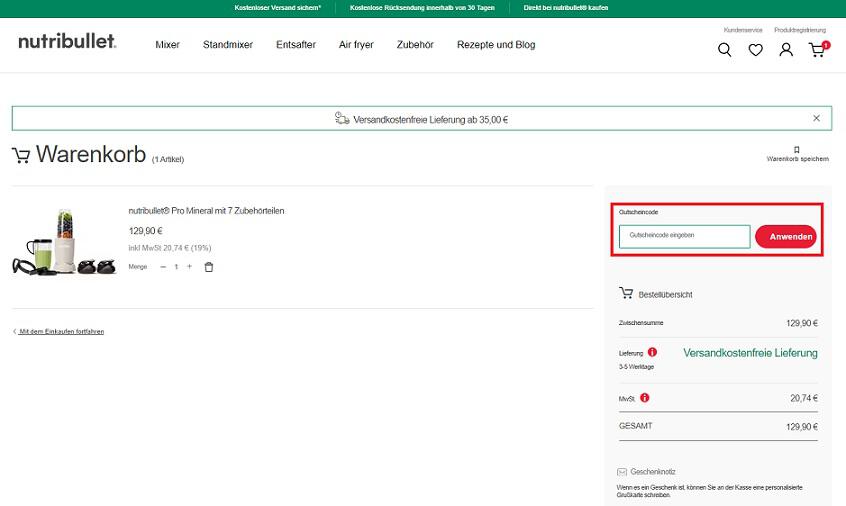Close the free shipping banner
Image resolution: width=846 pixels, height=506 pixels.
(x=816, y=118)
